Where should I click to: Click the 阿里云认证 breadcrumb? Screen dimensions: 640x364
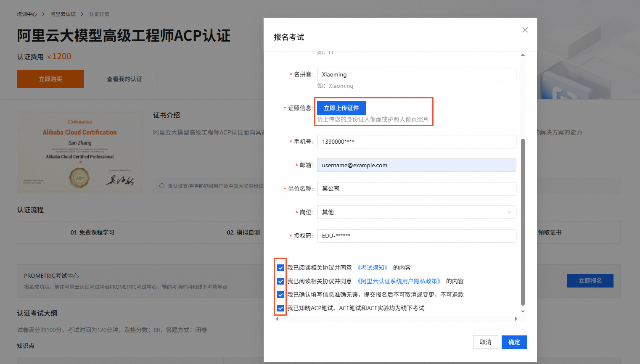pyautogui.click(x=63, y=14)
